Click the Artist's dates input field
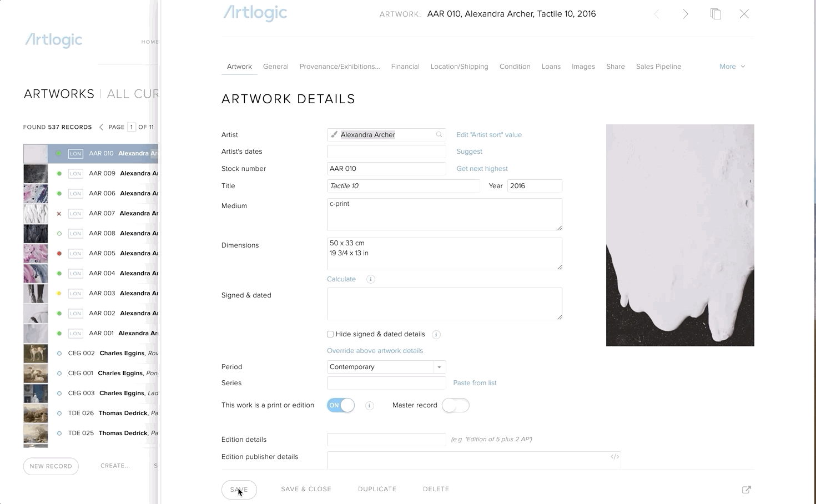Viewport: 816px width, 504px height. [x=386, y=152]
